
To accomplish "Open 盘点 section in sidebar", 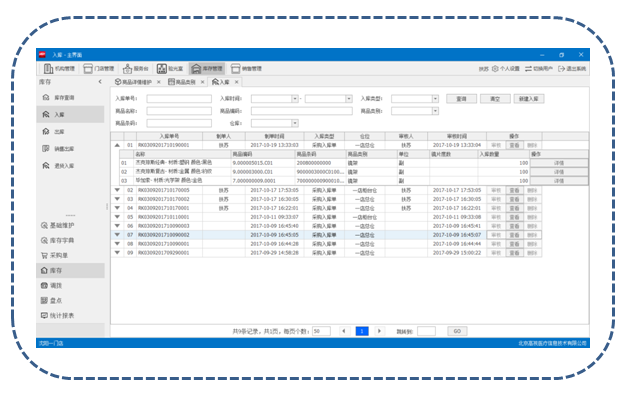I will coord(52,300).
